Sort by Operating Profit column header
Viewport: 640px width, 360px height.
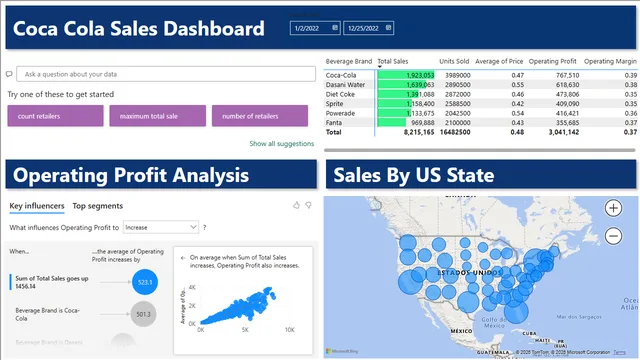553,61
